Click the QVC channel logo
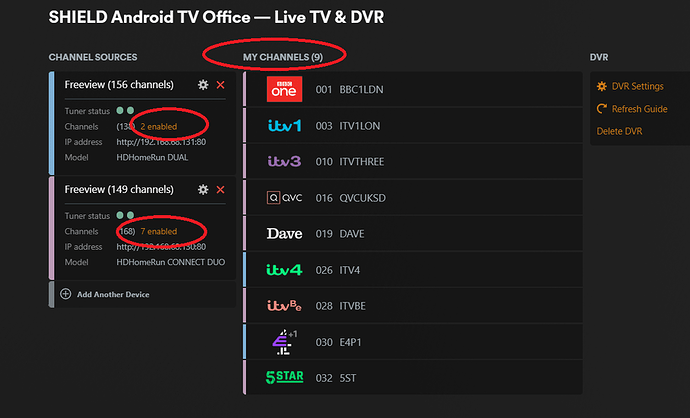Image resolution: width=690 pixels, height=418 pixels. pyautogui.click(x=284, y=198)
